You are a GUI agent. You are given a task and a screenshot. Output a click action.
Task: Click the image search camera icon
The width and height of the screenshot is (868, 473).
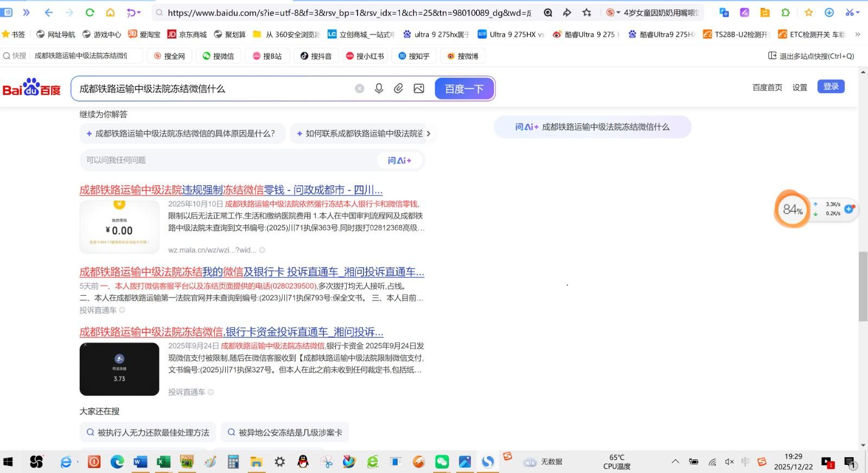419,88
